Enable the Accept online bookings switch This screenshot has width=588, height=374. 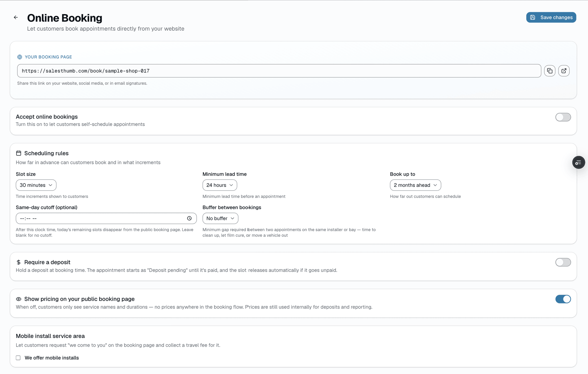click(563, 117)
